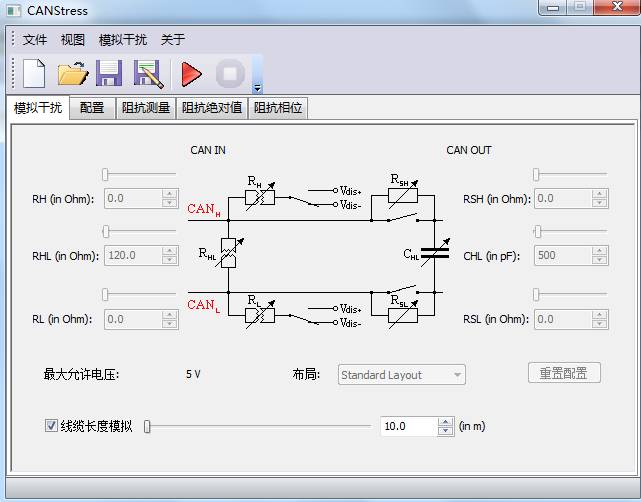The width and height of the screenshot is (641, 502).
Task: Click the 重置配置 button
Action: click(564, 373)
